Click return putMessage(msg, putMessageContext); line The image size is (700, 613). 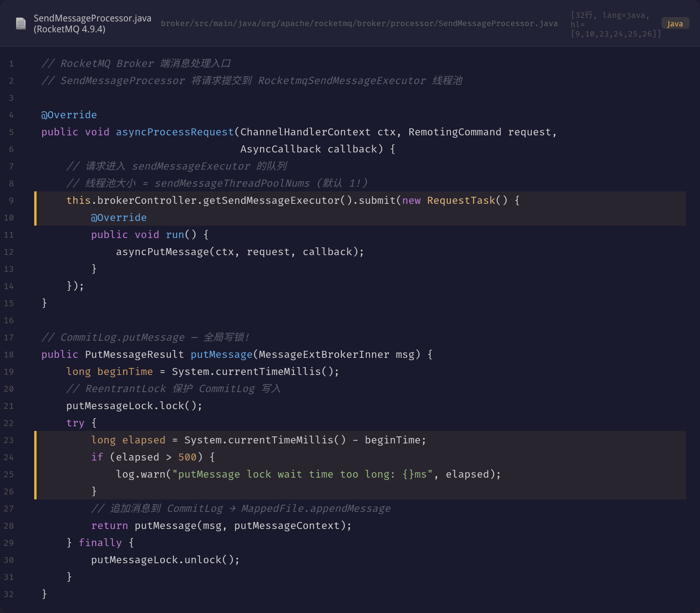221,526
